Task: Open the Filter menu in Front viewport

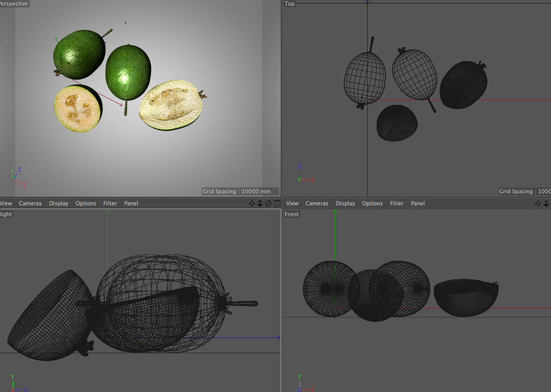Action: (396, 203)
